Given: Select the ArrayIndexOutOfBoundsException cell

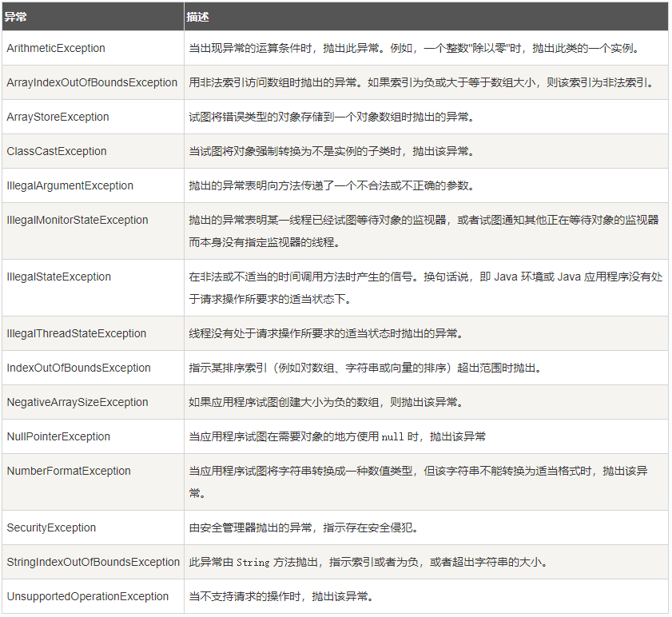Looking at the screenshot, I should point(93,82).
